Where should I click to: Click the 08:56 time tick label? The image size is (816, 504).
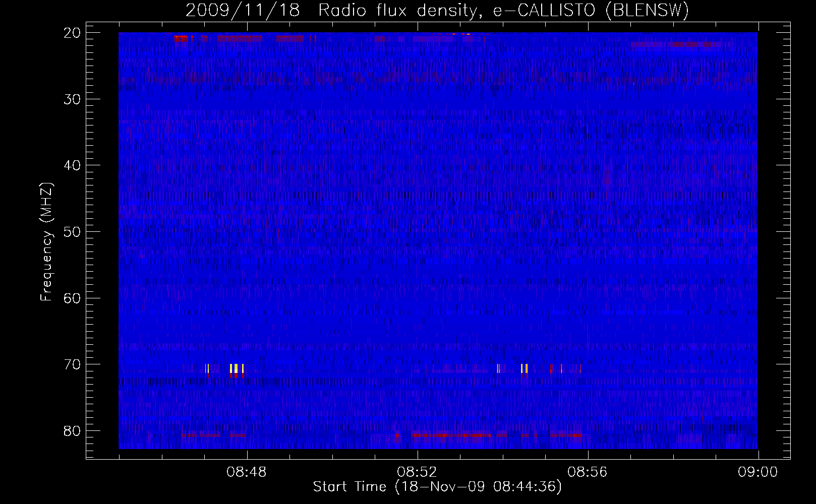[588, 472]
